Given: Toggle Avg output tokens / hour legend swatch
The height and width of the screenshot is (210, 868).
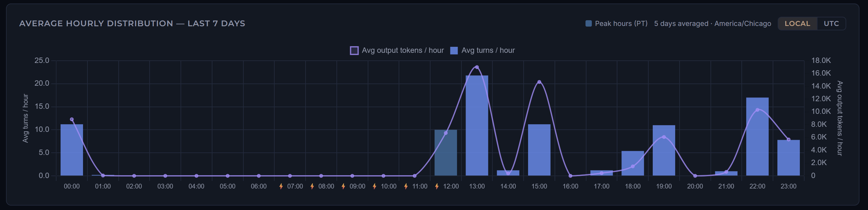Looking at the screenshot, I should click(354, 51).
